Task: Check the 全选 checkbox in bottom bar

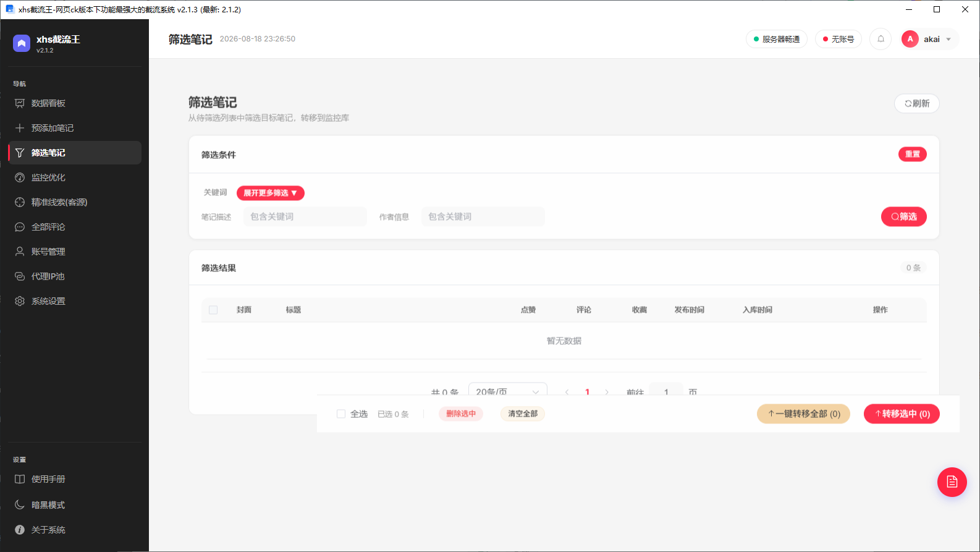Action: coord(341,414)
